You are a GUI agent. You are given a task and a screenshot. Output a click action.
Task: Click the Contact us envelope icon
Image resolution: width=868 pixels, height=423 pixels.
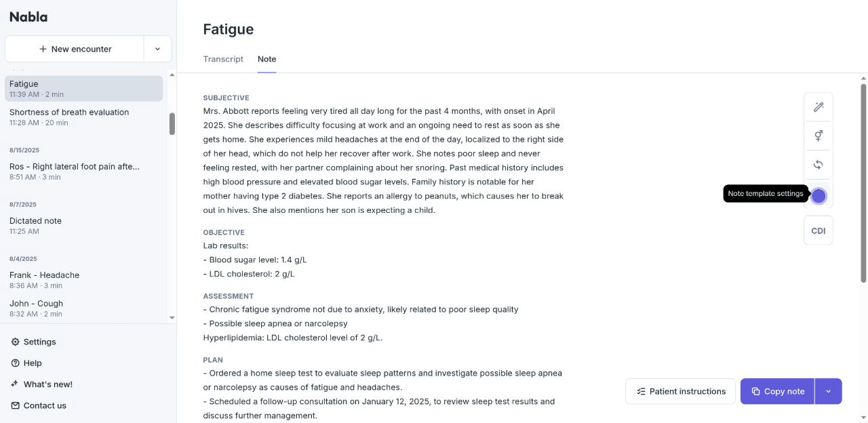click(x=16, y=405)
